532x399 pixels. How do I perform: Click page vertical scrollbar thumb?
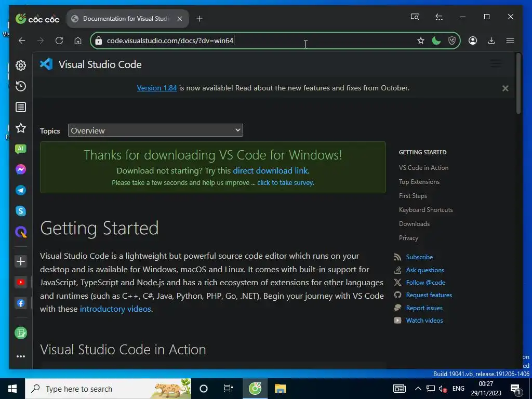point(518,84)
